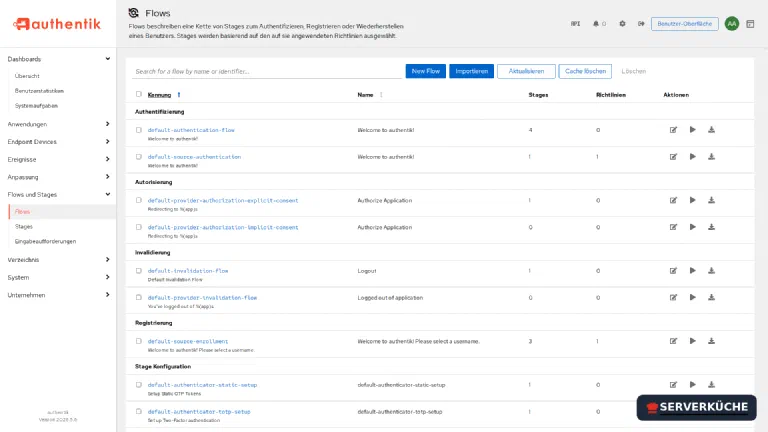This screenshot has height=432, width=768.
Task: Edit default-authenticator-static-setup flow
Action: [673, 385]
